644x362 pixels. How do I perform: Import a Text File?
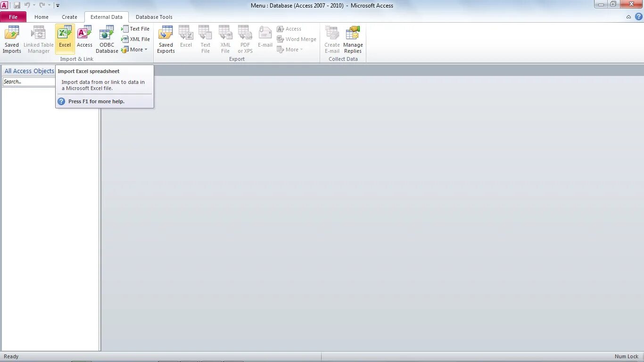coord(135,29)
